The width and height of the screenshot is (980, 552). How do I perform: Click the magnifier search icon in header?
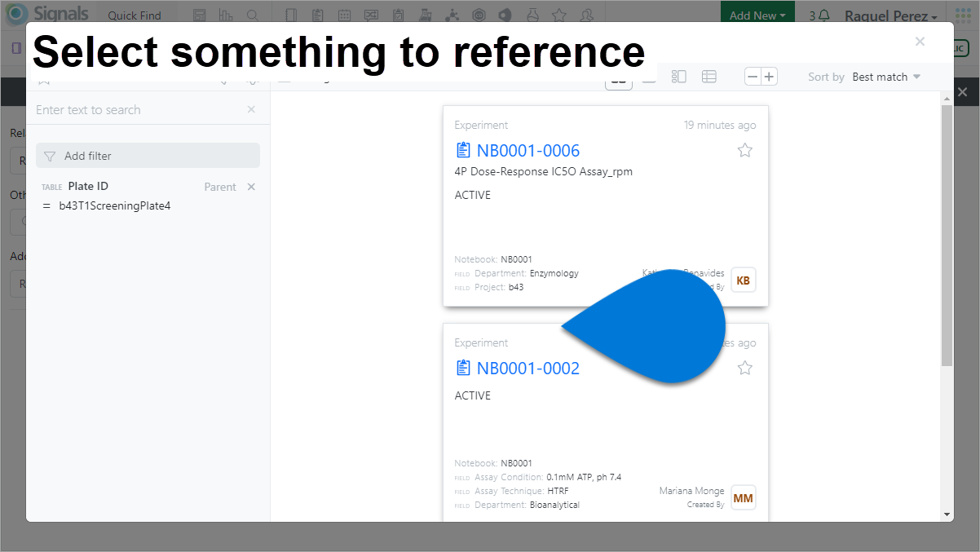click(253, 15)
